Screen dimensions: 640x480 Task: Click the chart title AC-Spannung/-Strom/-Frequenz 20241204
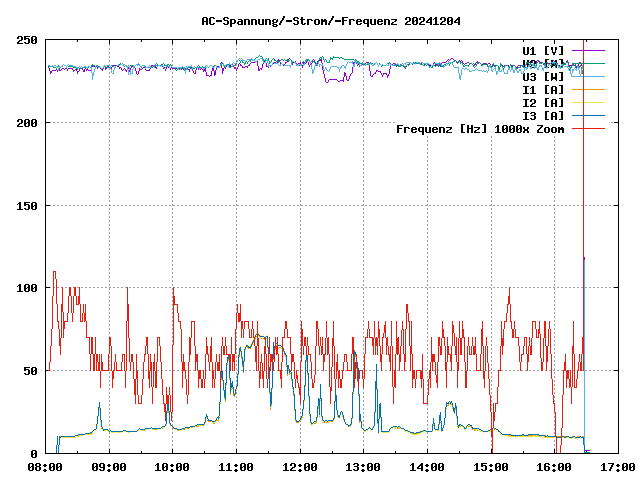point(317,20)
